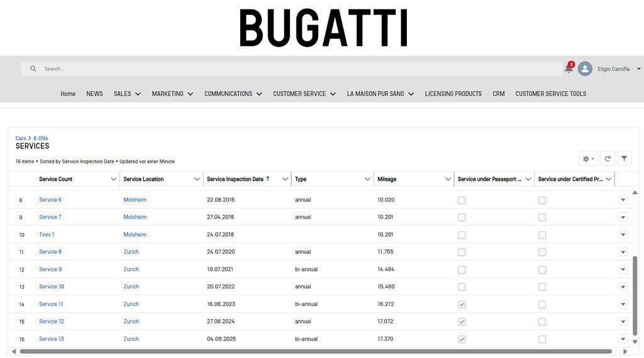Open the Service 13 record link
This screenshot has height=358, width=644.
point(52,339)
